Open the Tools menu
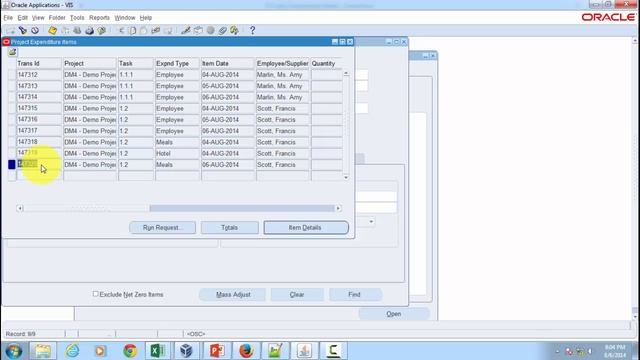Viewport: 640px width, 360px height. coord(77,18)
